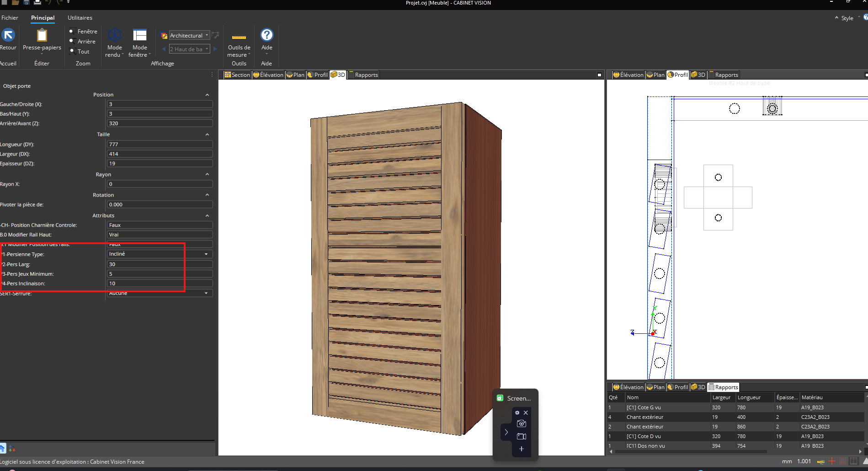
Task: Select the Arrière zoom option
Action: coord(82,42)
